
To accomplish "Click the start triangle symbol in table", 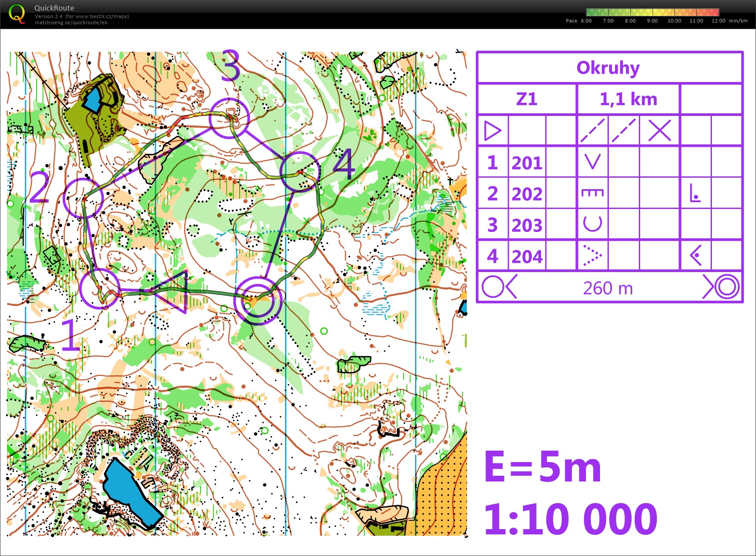I will [493, 131].
